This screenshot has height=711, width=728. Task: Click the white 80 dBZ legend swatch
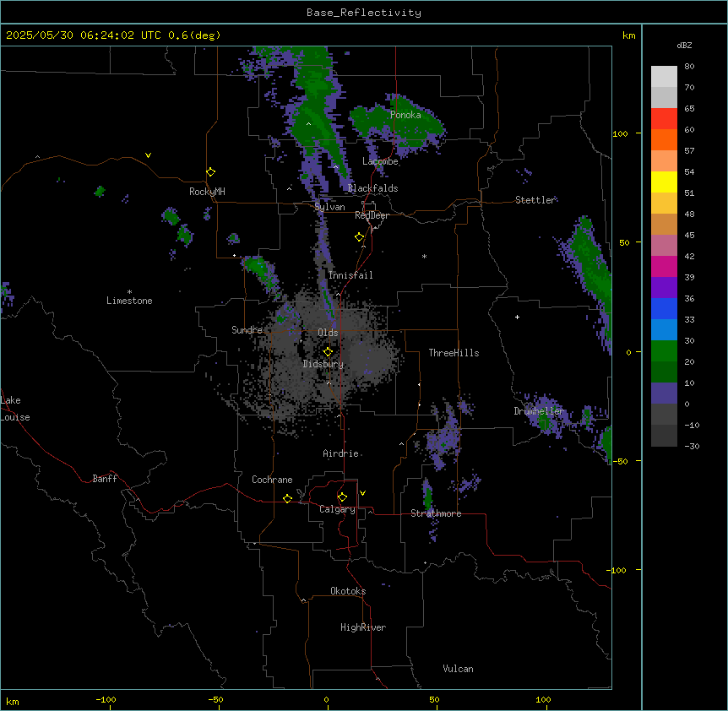(664, 76)
